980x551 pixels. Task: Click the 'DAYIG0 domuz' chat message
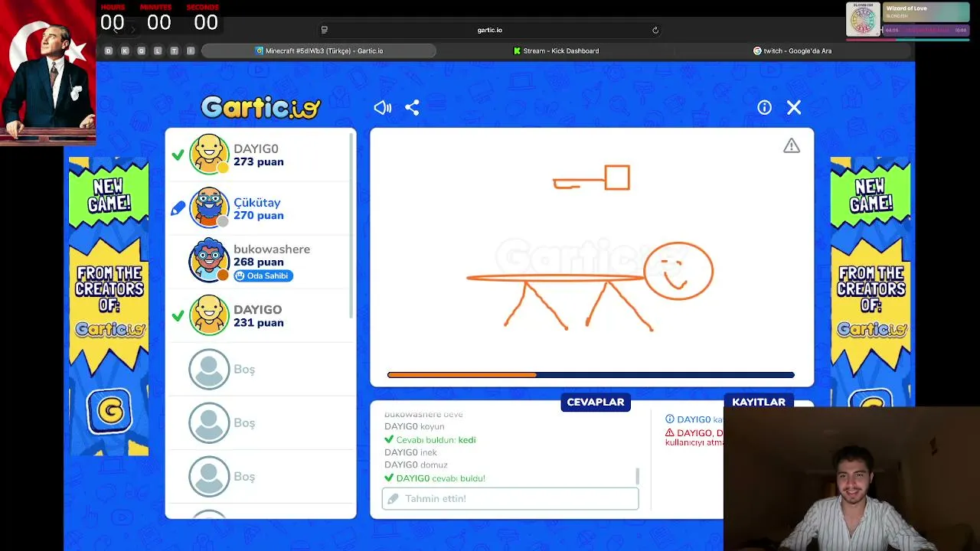[x=416, y=465]
